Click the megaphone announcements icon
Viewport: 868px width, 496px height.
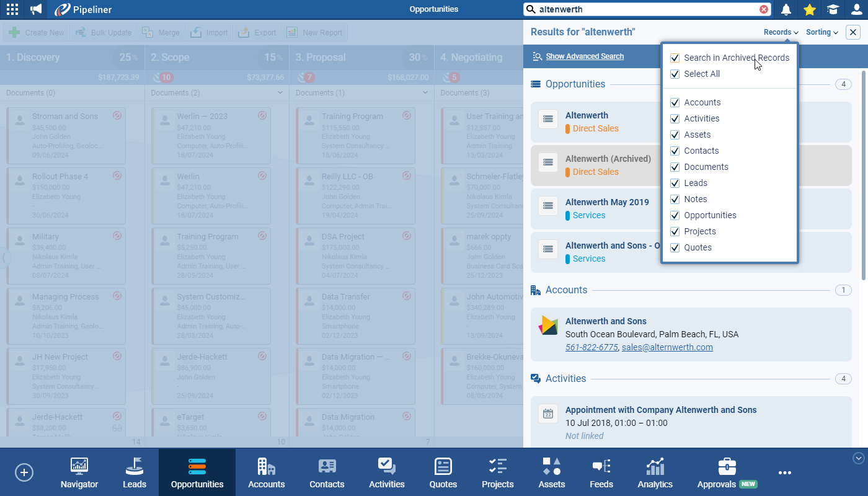click(x=37, y=9)
